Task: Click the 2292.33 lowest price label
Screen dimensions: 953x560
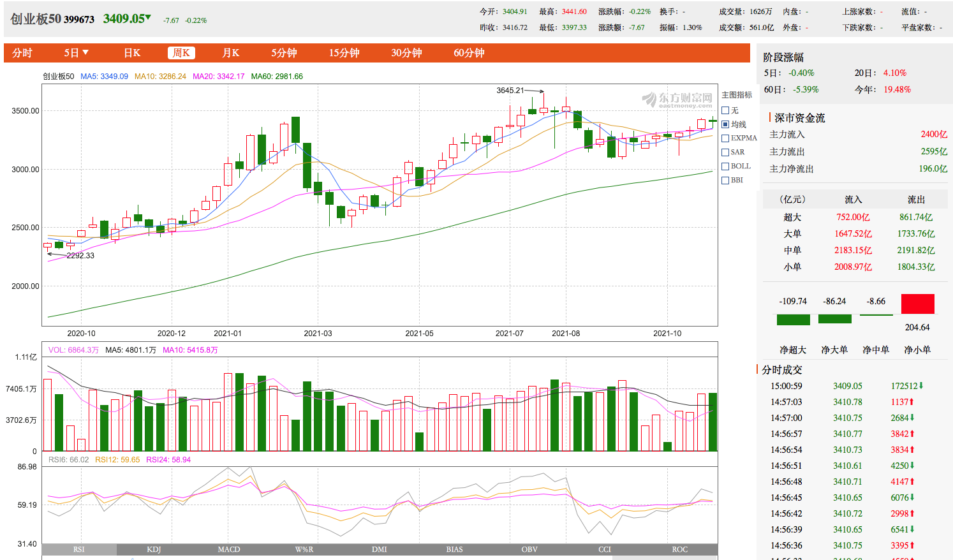Action: pos(80,256)
